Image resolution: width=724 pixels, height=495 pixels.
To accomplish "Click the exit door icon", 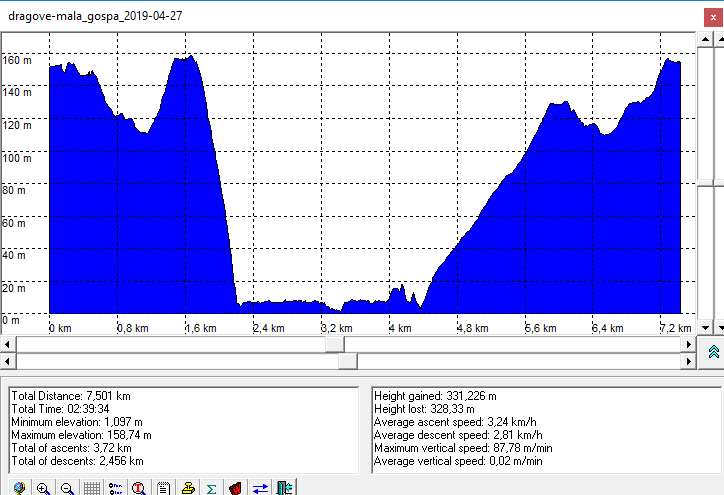I will [x=285, y=488].
